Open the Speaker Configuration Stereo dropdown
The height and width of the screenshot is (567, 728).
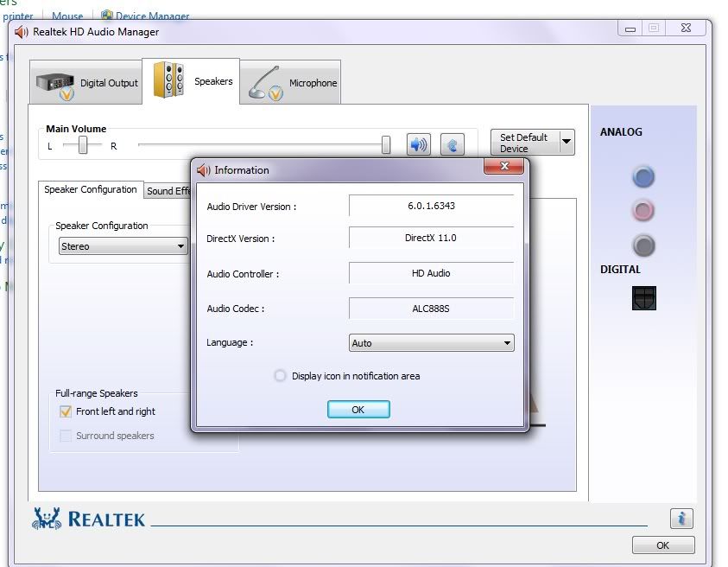coord(123,245)
